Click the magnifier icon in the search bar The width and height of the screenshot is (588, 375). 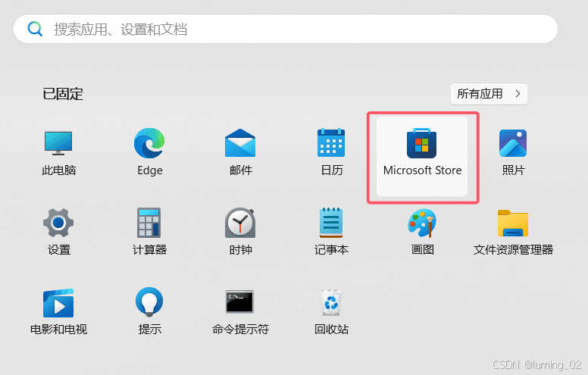[35, 29]
